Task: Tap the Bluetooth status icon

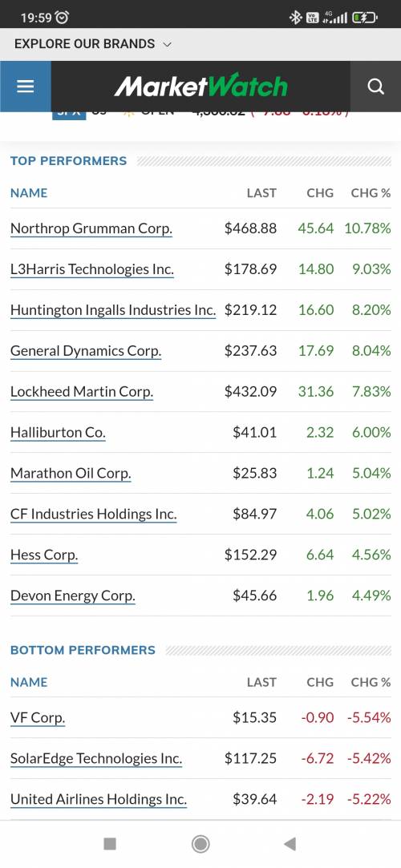Action: coord(295,18)
